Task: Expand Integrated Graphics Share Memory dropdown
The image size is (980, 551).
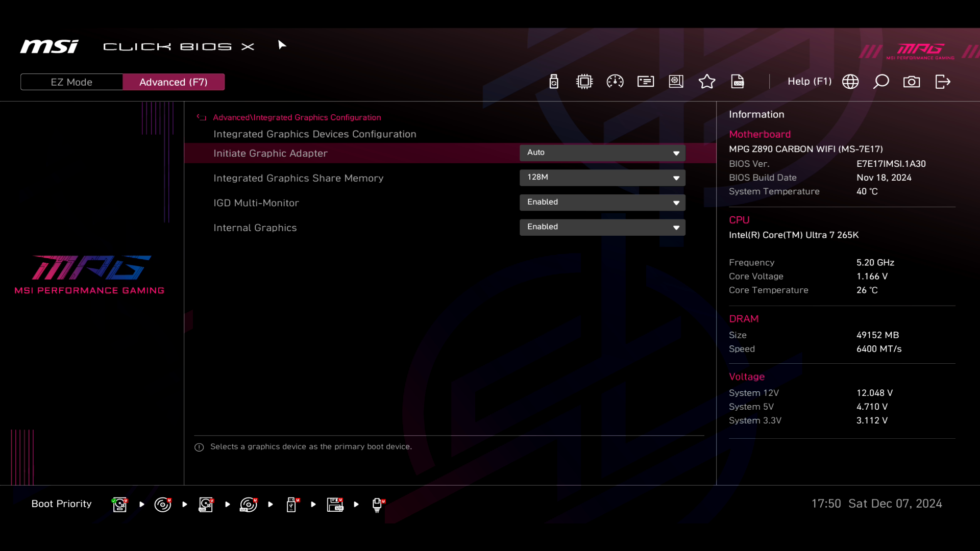Action: point(602,178)
